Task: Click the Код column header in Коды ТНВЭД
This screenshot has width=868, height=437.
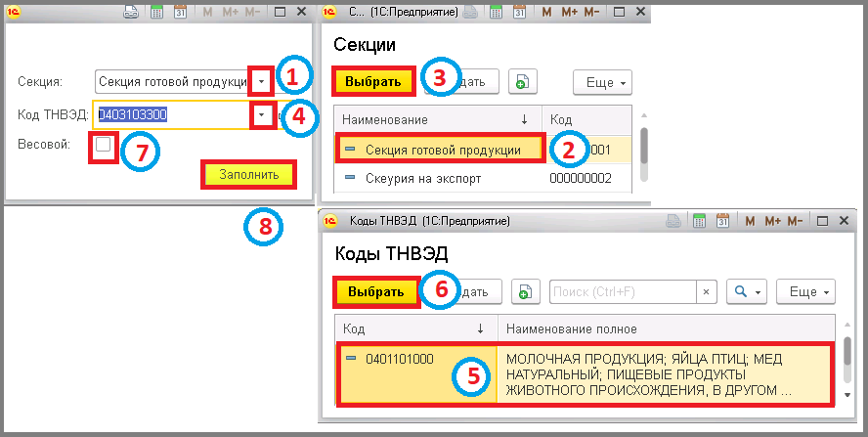Action: pyautogui.click(x=416, y=329)
